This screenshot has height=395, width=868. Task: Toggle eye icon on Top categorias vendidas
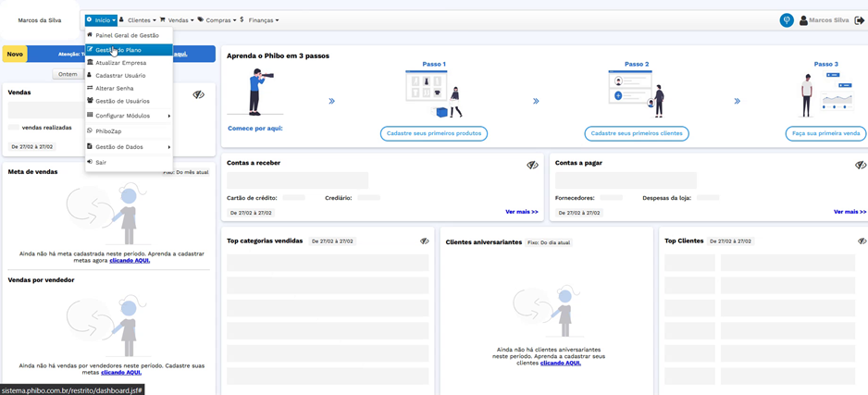pyautogui.click(x=424, y=241)
